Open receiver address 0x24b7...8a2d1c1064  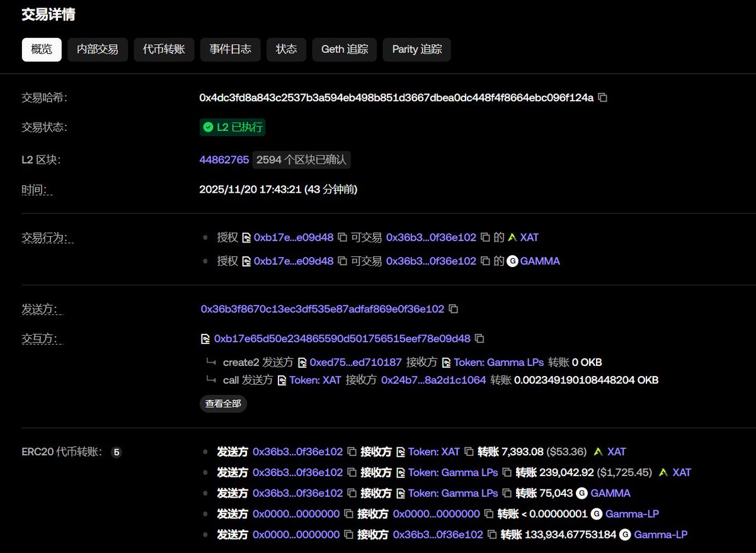click(x=433, y=380)
